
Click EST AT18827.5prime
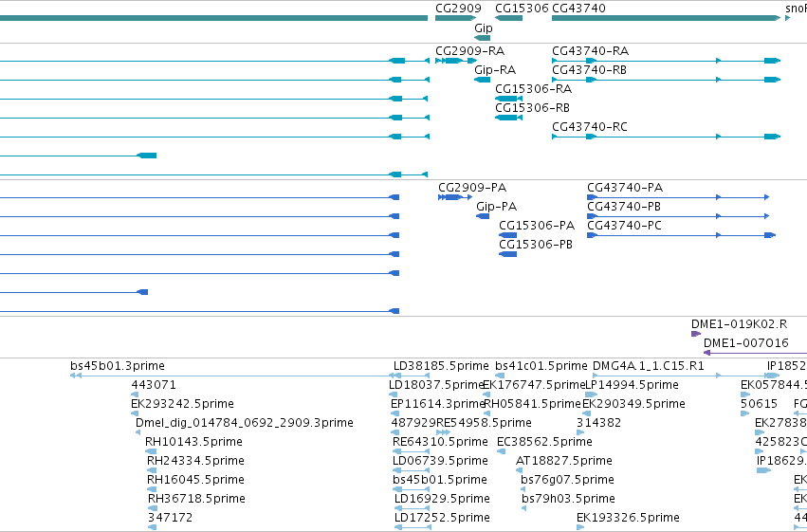point(564,461)
